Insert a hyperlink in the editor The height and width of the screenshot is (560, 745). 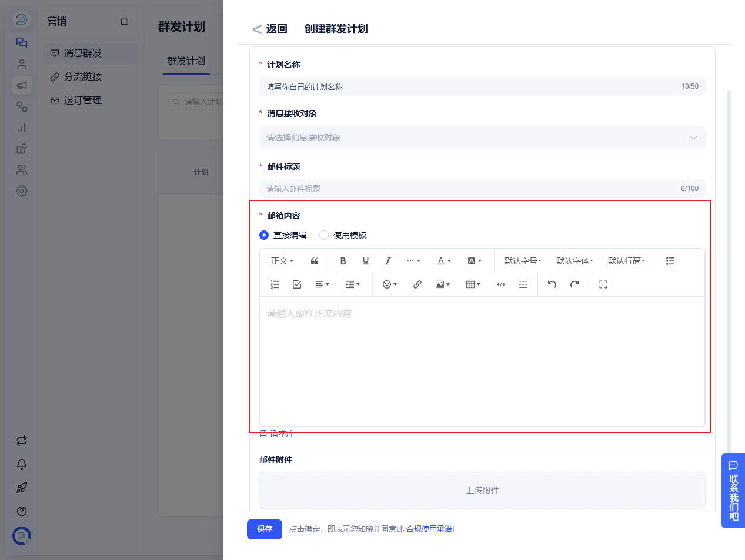click(x=417, y=284)
